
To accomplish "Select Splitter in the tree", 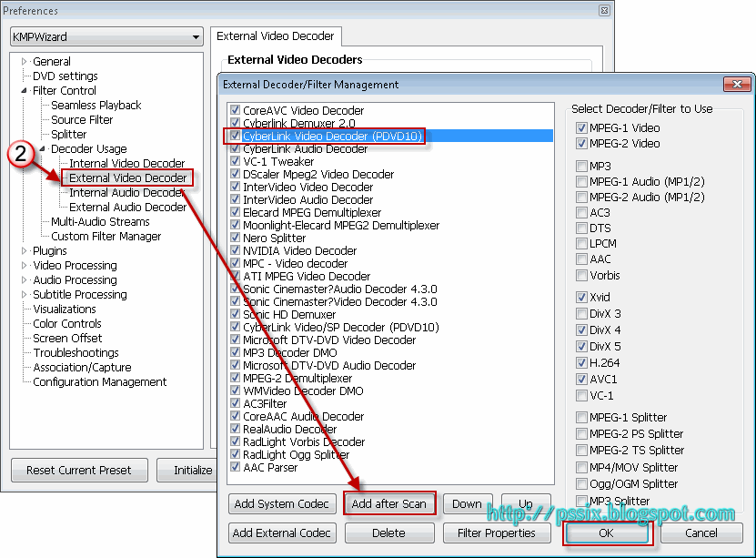I will tap(69, 134).
